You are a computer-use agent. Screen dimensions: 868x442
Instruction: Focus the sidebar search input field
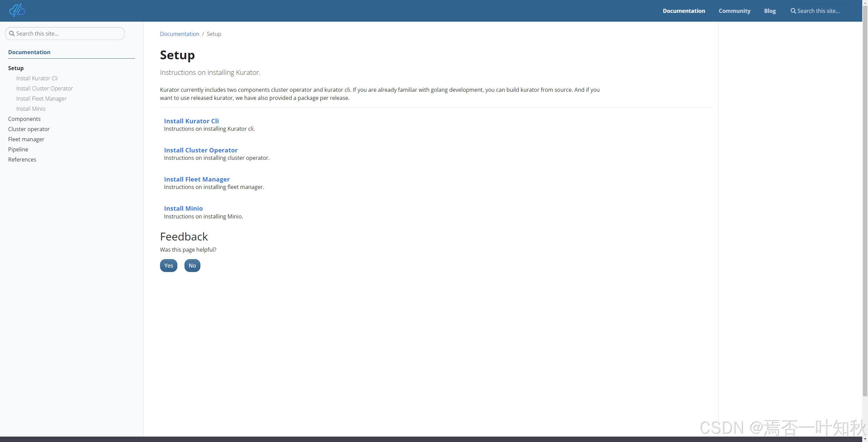point(68,34)
